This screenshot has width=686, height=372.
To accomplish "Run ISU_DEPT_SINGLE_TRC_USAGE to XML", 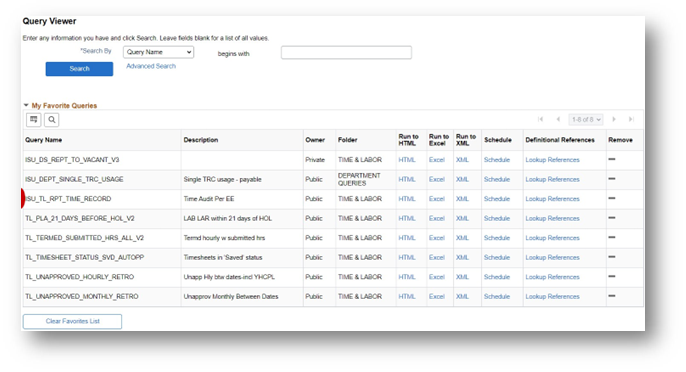I will pyautogui.click(x=462, y=179).
